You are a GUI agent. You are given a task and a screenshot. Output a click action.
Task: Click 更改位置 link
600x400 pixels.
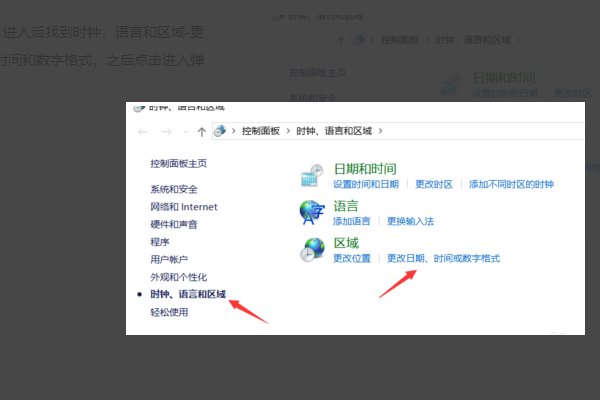point(352,259)
